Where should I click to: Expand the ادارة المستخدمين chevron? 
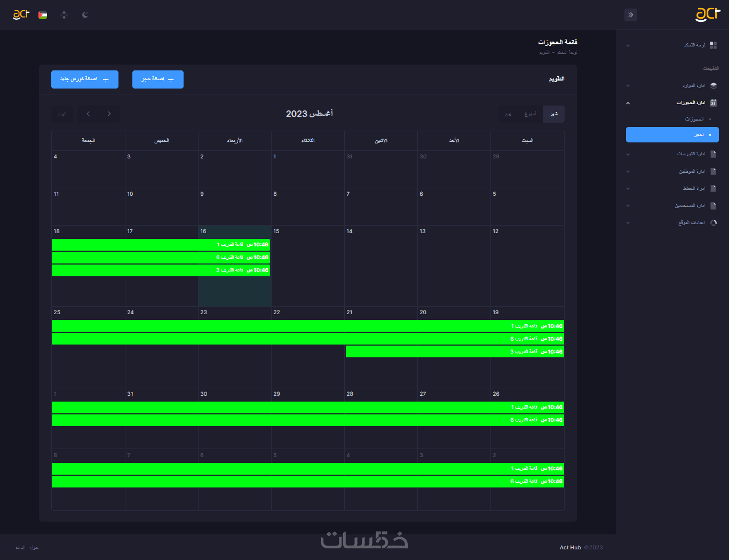click(x=628, y=205)
